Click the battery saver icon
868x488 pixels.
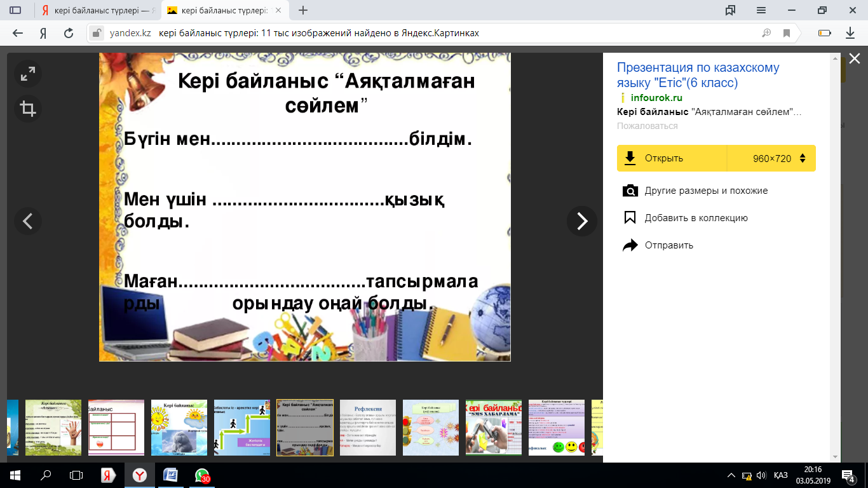tap(825, 33)
